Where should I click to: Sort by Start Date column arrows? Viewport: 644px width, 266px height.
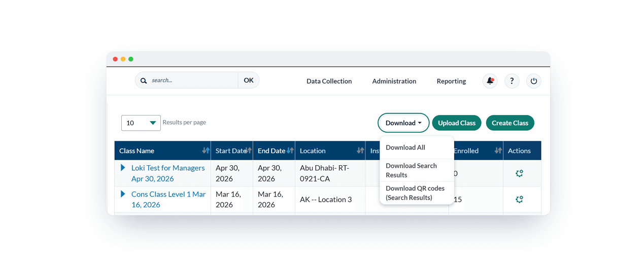[248, 150]
